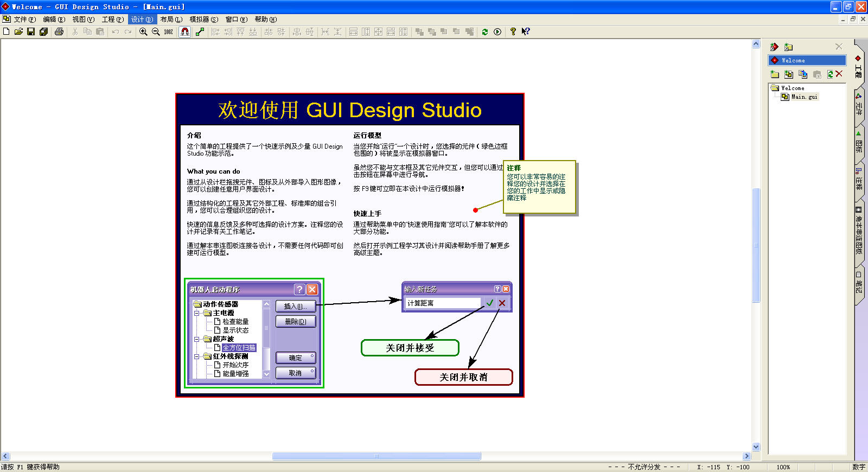The image size is (868, 472).
Task: Click the vertical scrollbar down arrow
Action: pos(756,447)
